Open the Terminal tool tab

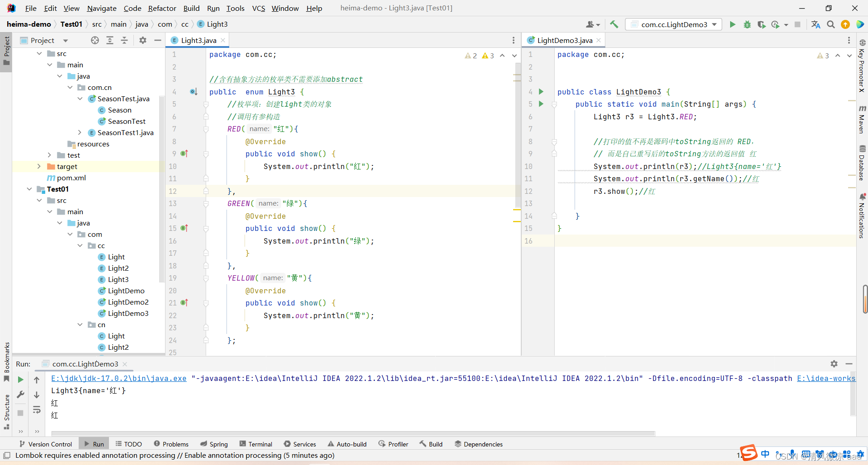256,444
